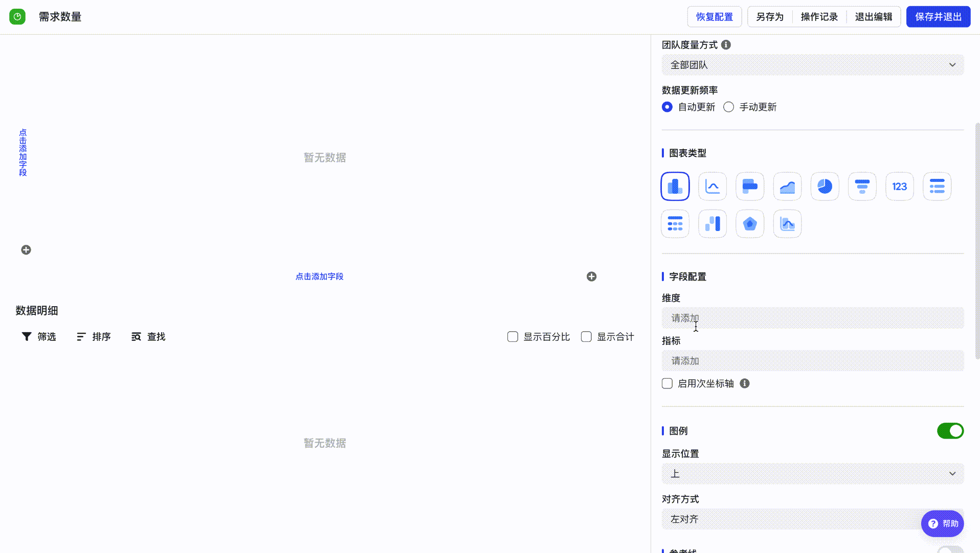Check the 显示百分比 checkbox

click(x=513, y=336)
